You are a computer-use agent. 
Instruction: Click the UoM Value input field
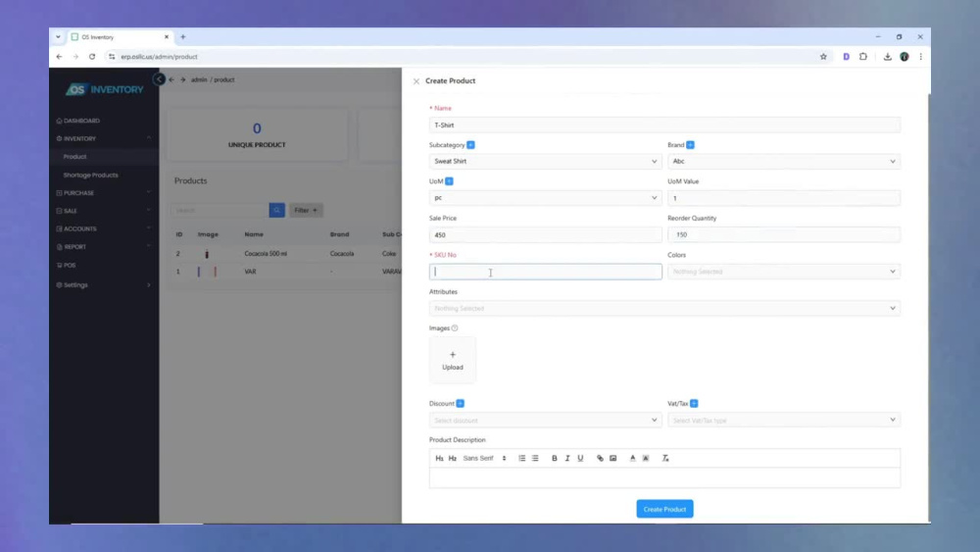tap(784, 198)
